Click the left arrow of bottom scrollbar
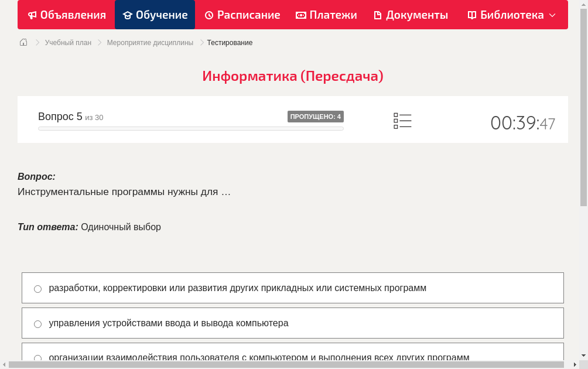This screenshot has width=588, height=369. [x=4, y=364]
